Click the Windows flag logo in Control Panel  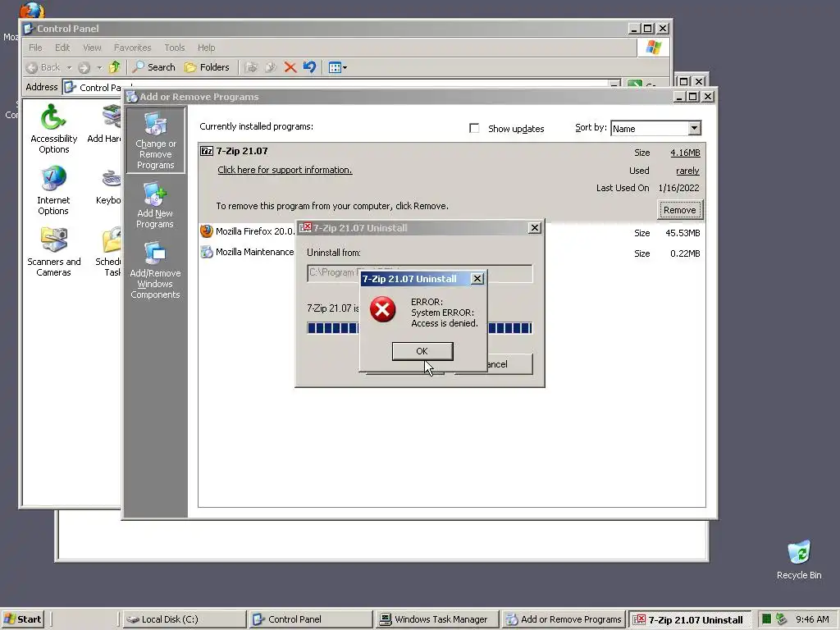653,48
